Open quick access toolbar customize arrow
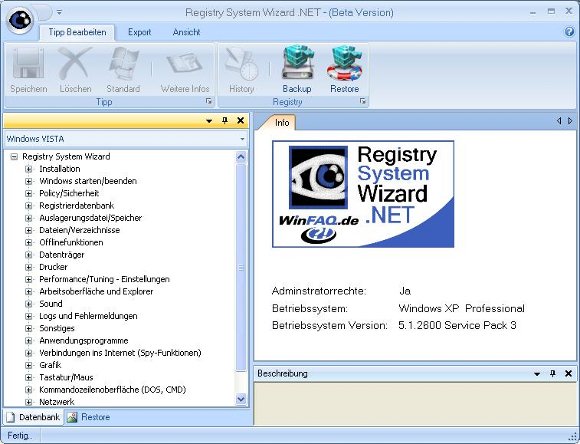 (59, 13)
